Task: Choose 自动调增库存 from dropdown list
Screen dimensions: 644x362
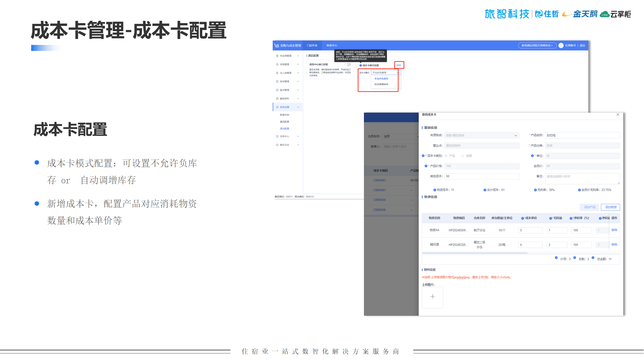Action: tap(381, 84)
